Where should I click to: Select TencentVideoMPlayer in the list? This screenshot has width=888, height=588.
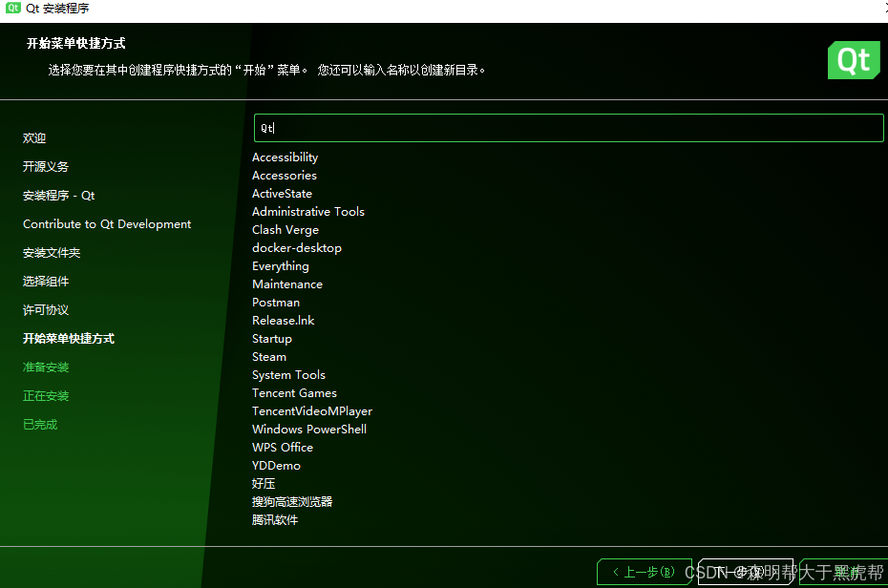click(312, 410)
